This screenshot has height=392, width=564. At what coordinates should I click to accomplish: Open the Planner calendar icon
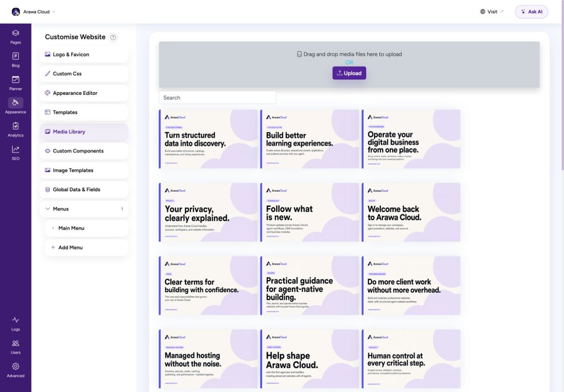click(15, 80)
